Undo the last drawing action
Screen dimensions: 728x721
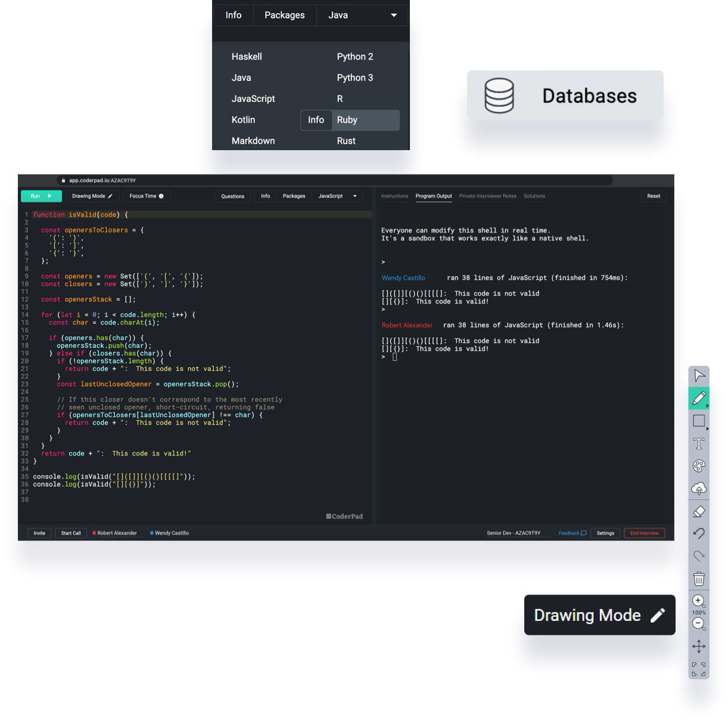(x=699, y=533)
